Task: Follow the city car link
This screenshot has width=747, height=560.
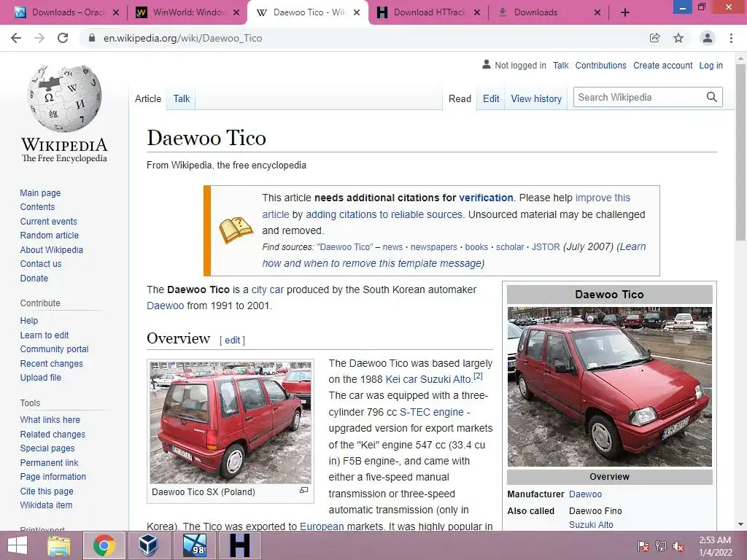Action: click(267, 289)
